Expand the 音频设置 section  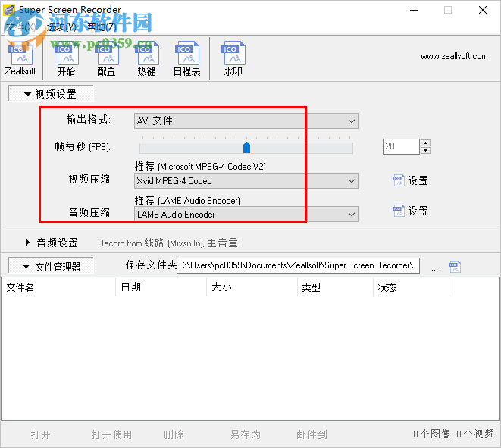coord(52,243)
